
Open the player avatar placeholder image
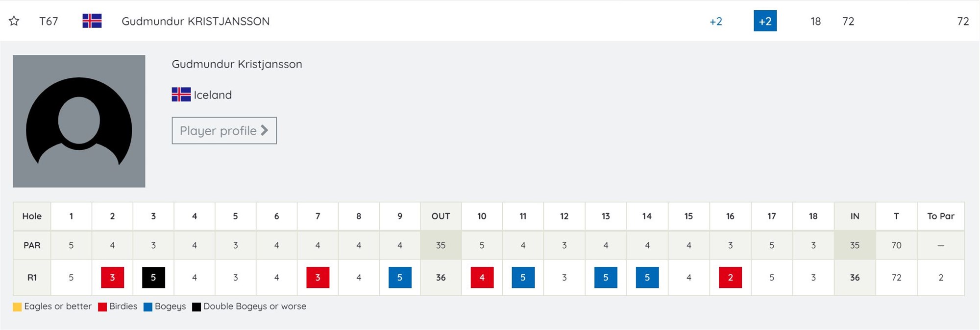click(x=79, y=121)
